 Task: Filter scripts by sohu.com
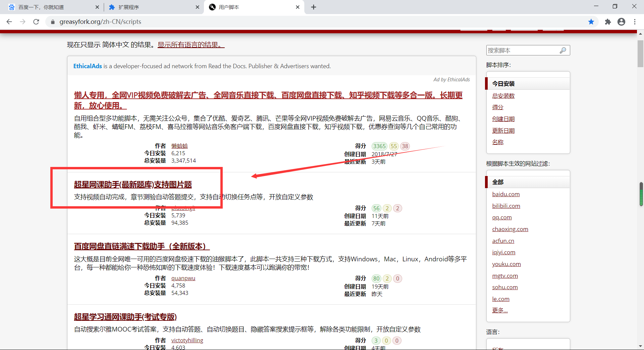[505, 287]
